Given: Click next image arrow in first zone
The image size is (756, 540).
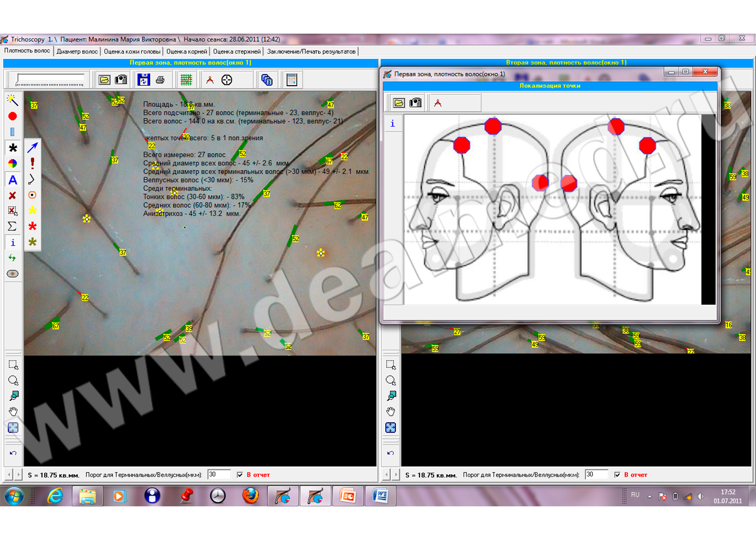Looking at the screenshot, I should (19, 475).
